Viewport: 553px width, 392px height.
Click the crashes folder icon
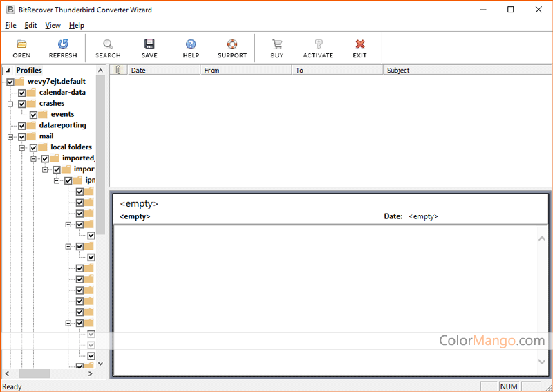pyautogui.click(x=31, y=104)
